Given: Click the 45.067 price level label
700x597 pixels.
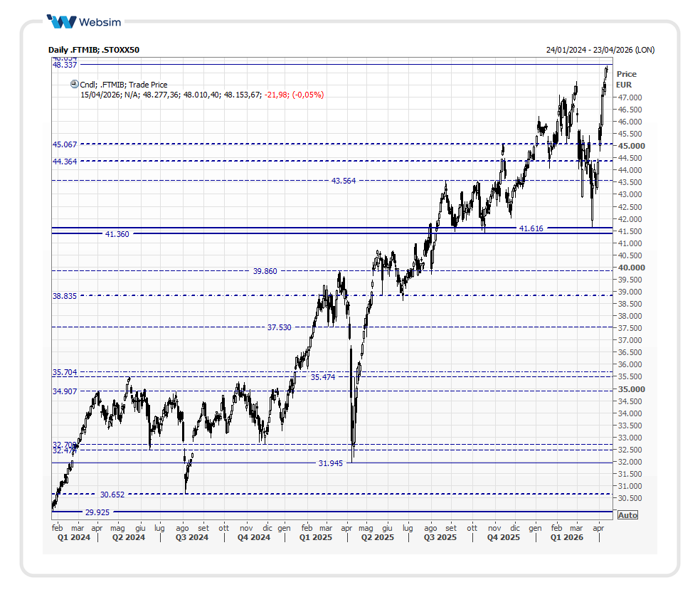Looking at the screenshot, I should [65, 144].
